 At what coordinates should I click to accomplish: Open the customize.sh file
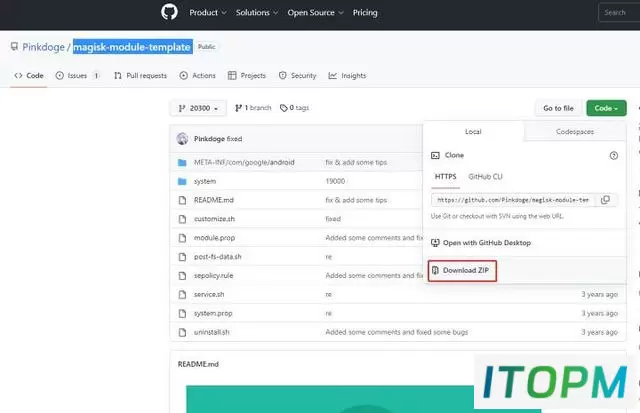[214, 219]
